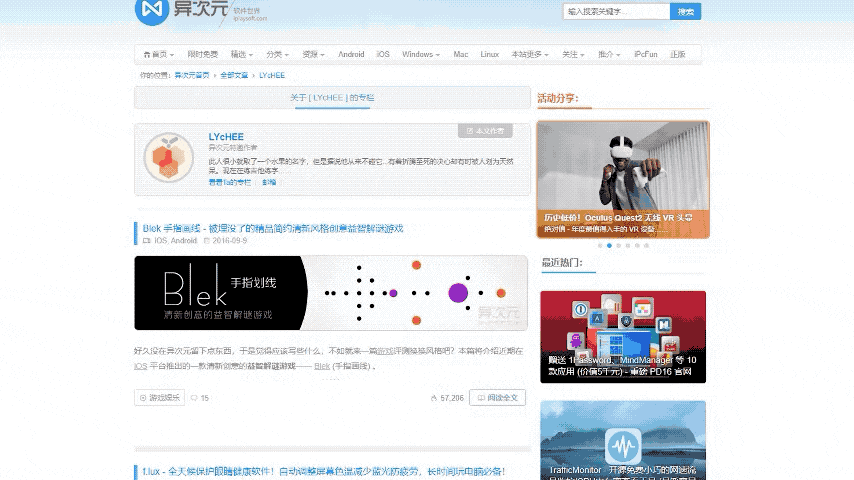Expand the 推介 dropdown menu
Screen dimensions: 854x480
[x=609, y=54]
